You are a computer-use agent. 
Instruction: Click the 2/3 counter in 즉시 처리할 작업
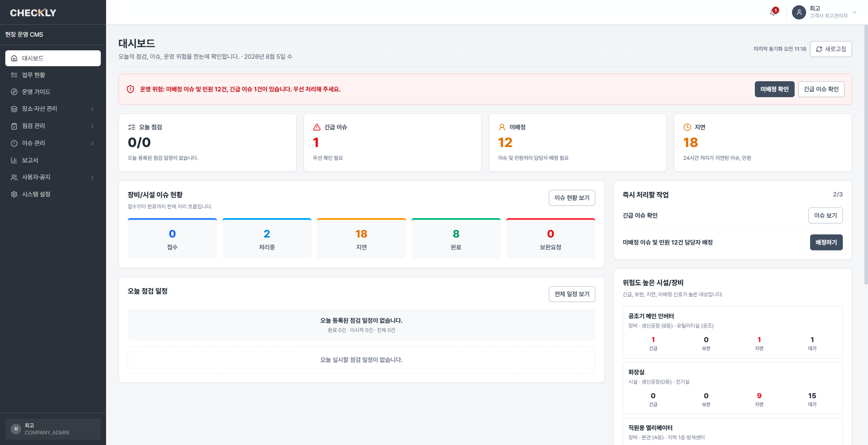click(838, 194)
